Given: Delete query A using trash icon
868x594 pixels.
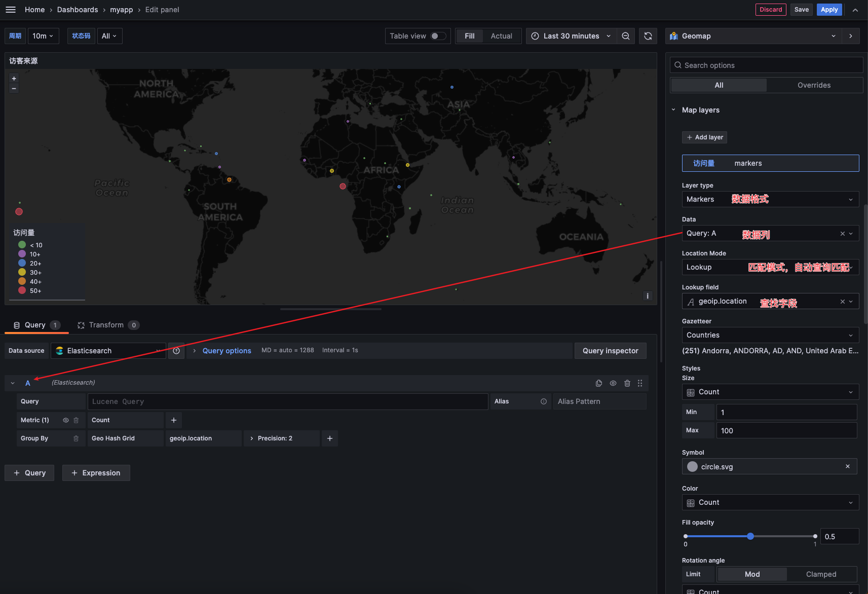Looking at the screenshot, I should [627, 383].
